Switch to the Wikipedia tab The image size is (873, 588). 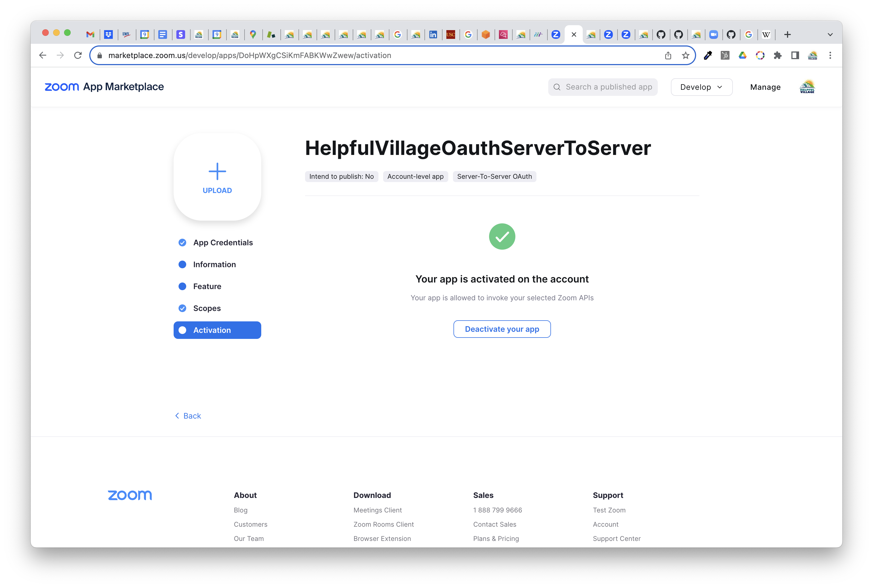(766, 34)
